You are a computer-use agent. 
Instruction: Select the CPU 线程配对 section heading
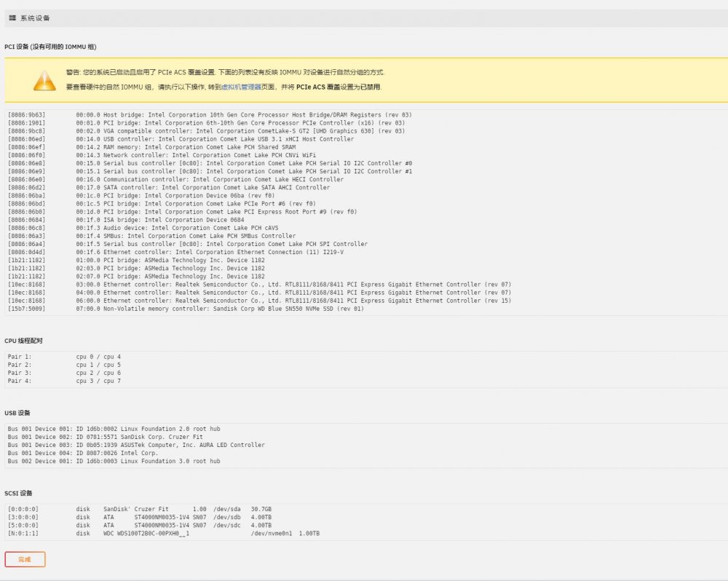point(24,341)
